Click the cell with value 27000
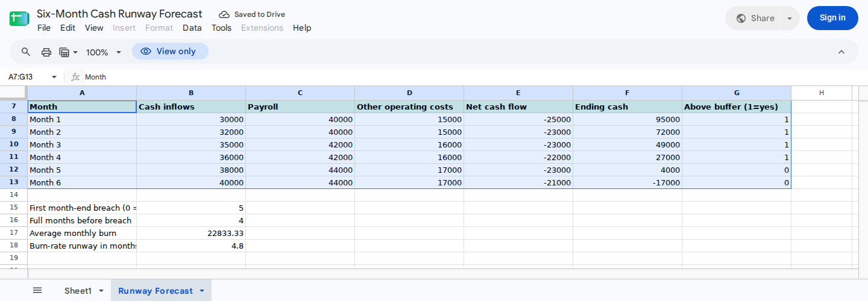This screenshot has width=868, height=301. (x=627, y=157)
